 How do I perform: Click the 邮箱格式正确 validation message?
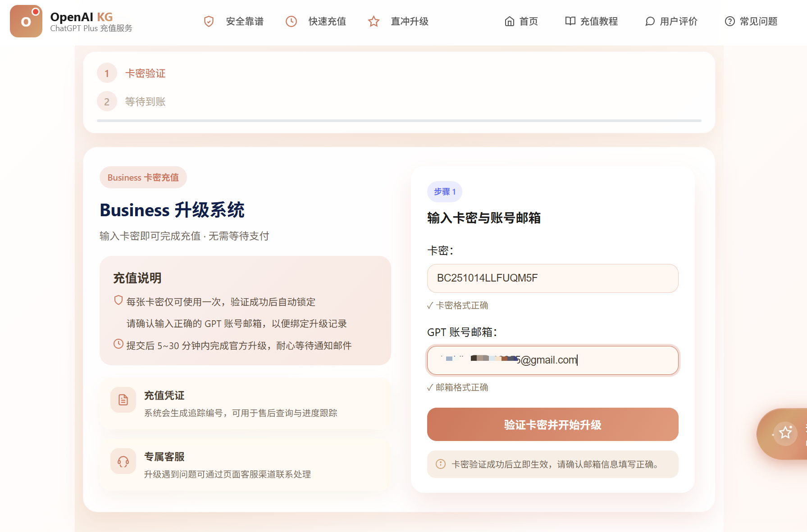[458, 387]
